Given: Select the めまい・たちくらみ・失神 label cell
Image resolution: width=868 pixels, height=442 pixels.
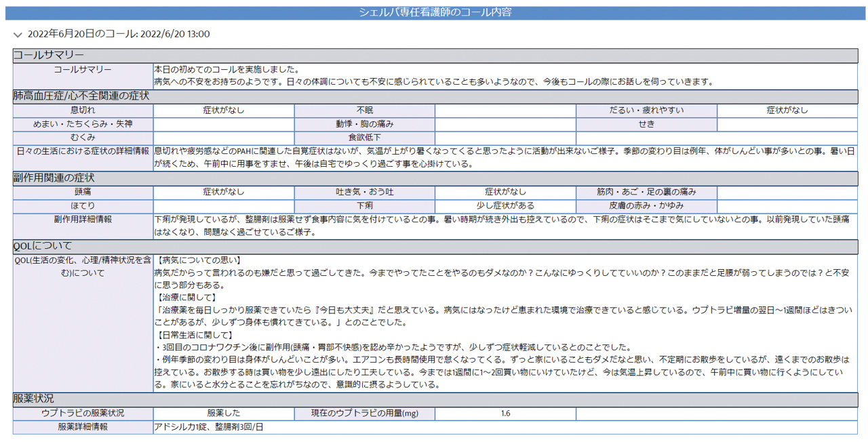Looking at the screenshot, I should [x=83, y=124].
